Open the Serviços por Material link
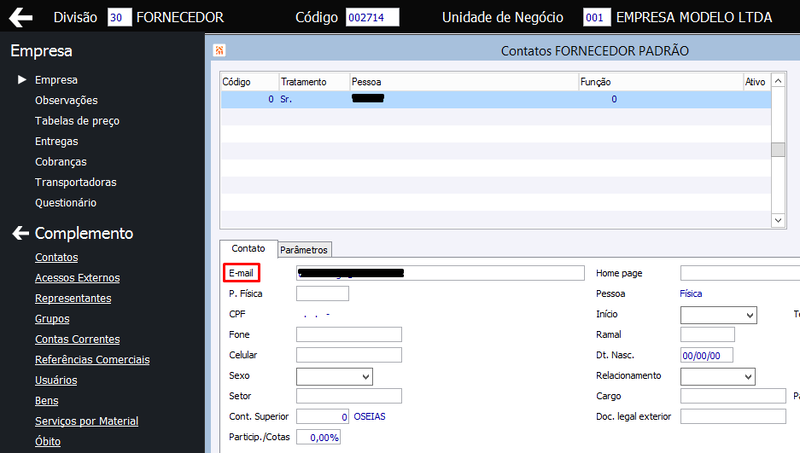Image resolution: width=800 pixels, height=453 pixels. coord(87,421)
